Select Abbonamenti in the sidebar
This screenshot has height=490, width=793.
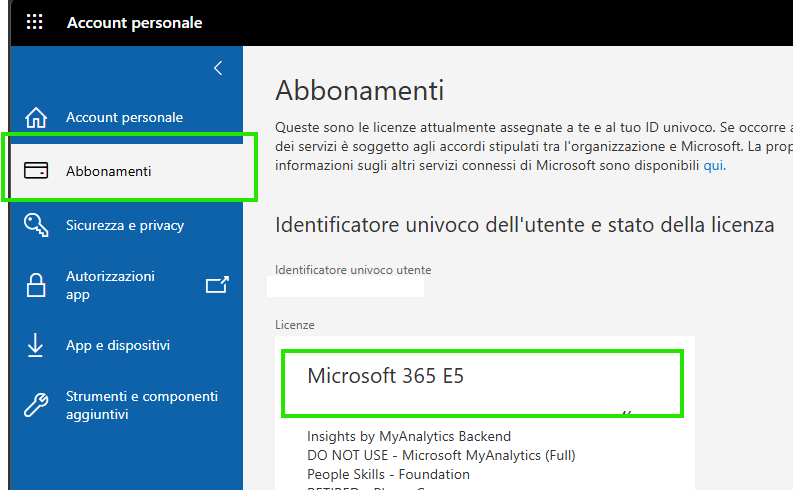(126, 171)
